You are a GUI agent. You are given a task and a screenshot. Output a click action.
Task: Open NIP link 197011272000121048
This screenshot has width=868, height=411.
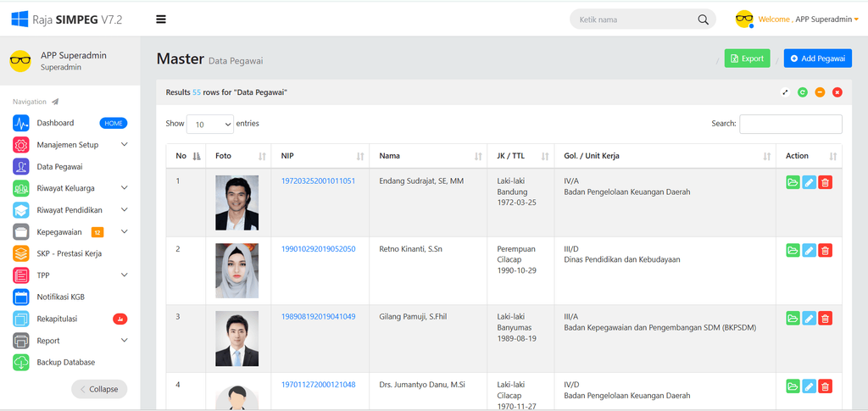tap(319, 385)
